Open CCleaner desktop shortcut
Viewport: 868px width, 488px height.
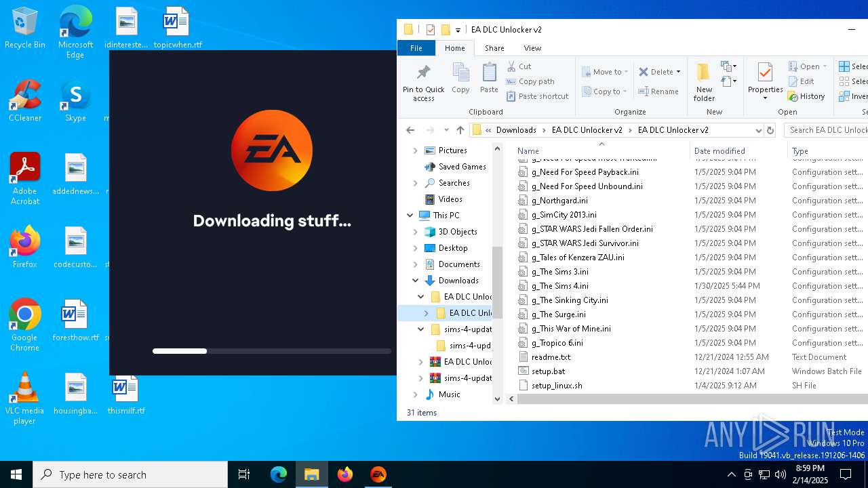click(25, 100)
